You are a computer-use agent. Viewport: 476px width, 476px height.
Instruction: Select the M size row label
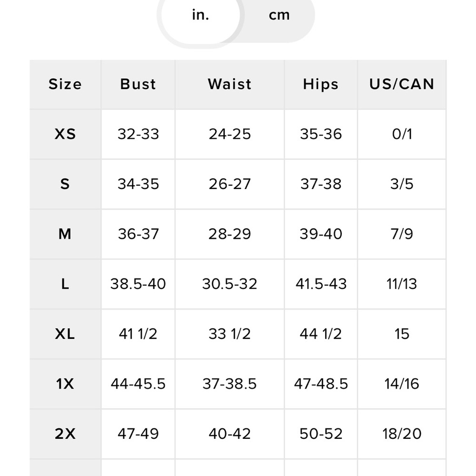tap(65, 234)
